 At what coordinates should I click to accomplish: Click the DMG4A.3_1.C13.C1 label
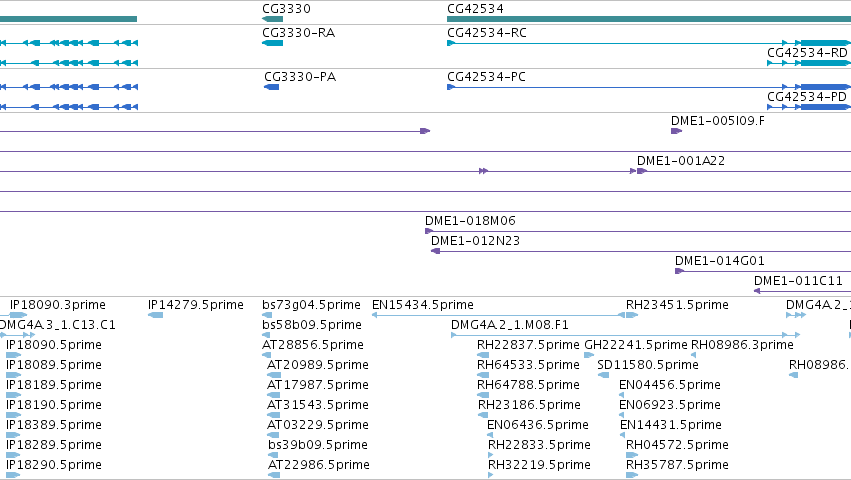click(x=58, y=325)
